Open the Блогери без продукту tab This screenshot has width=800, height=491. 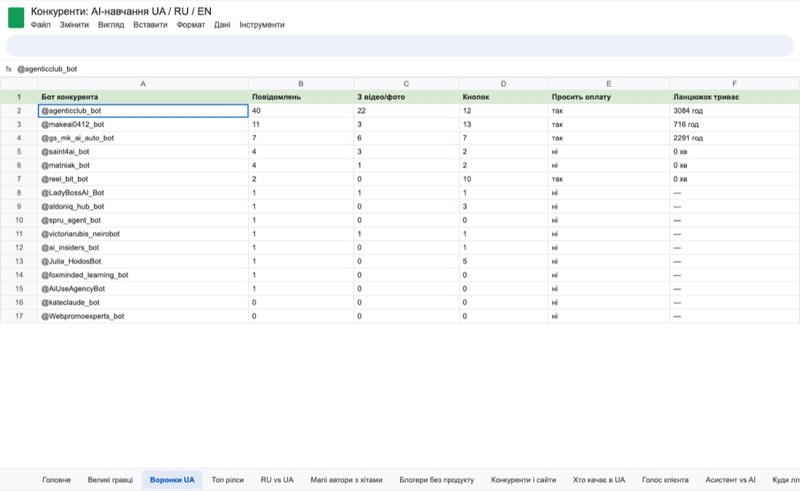[437, 480]
